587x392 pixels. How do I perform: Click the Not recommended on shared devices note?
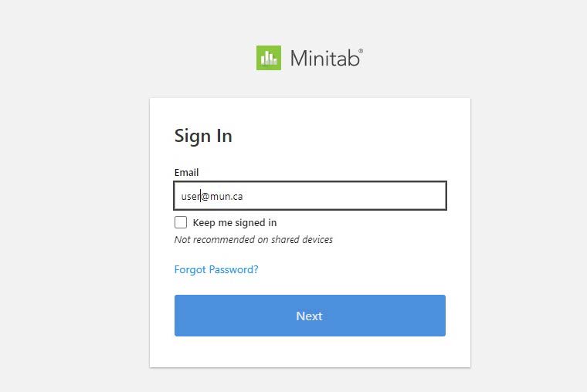tap(253, 239)
